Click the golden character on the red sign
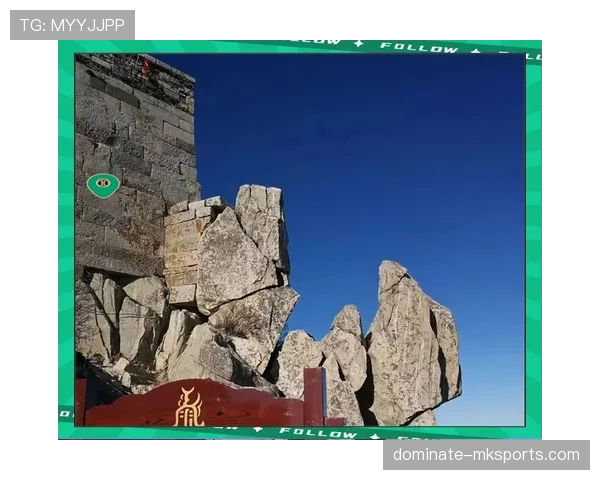Screen dimensions: 600x480 [188, 407]
